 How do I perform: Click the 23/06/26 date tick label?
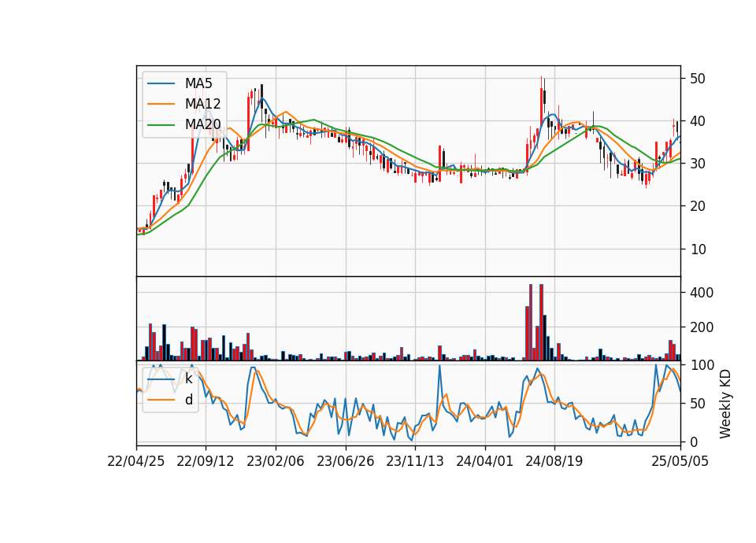pos(345,461)
